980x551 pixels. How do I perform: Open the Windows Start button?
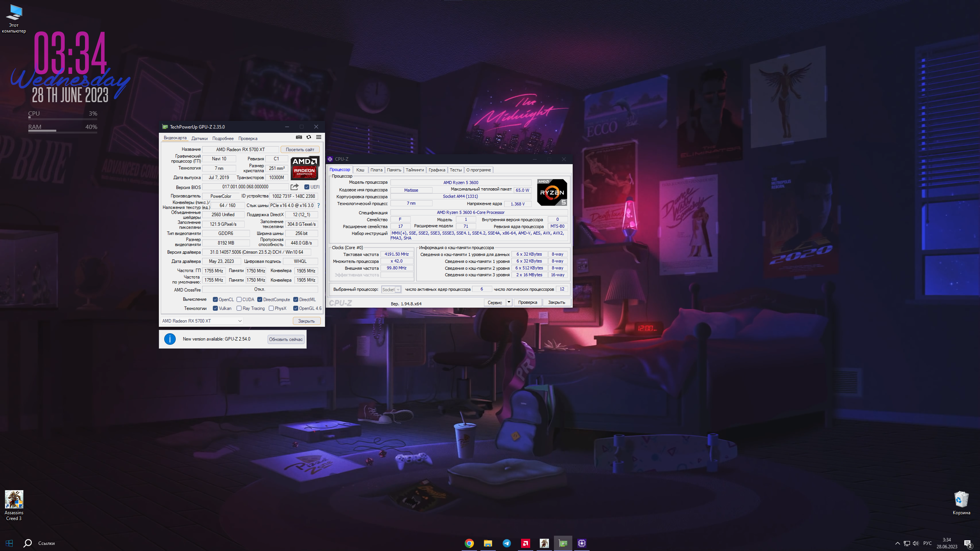(x=9, y=543)
